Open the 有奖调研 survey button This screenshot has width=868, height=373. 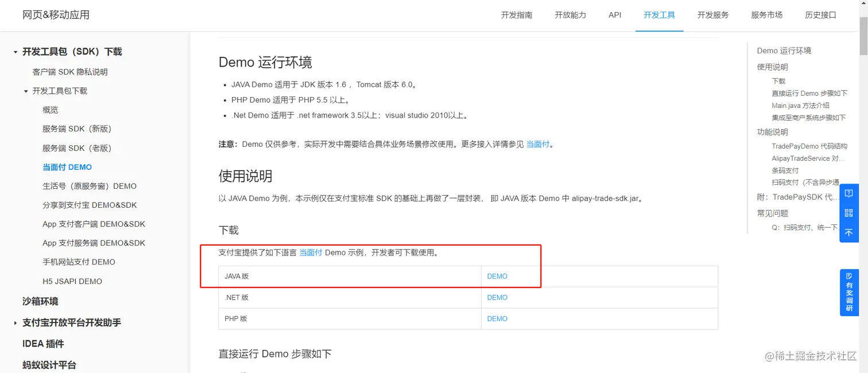[x=849, y=292]
